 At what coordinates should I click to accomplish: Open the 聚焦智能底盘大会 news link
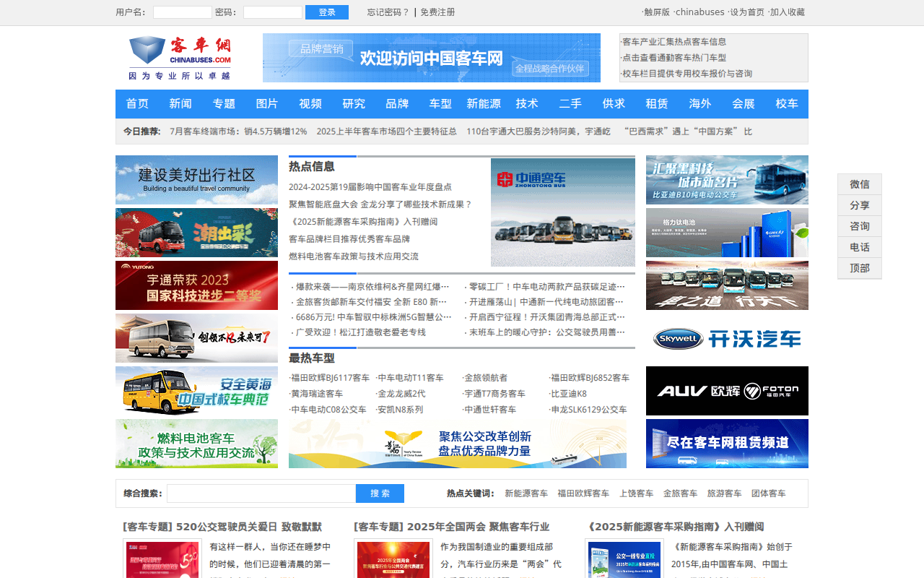pyautogui.click(x=380, y=204)
